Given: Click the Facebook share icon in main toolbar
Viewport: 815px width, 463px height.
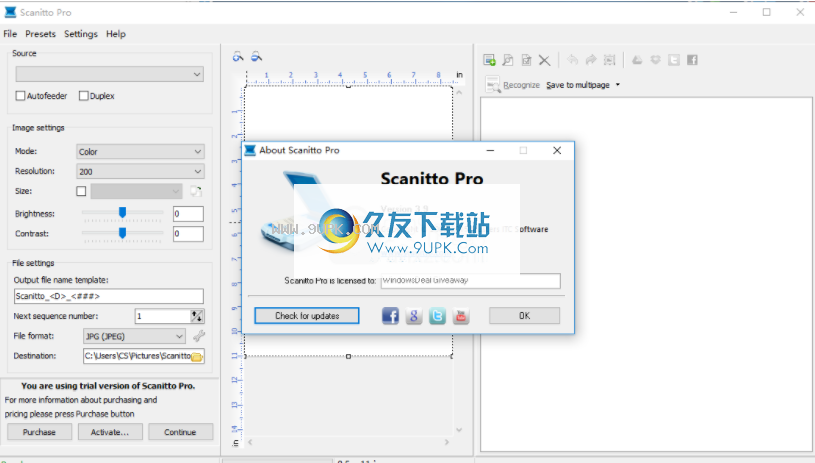Looking at the screenshot, I should click(692, 60).
